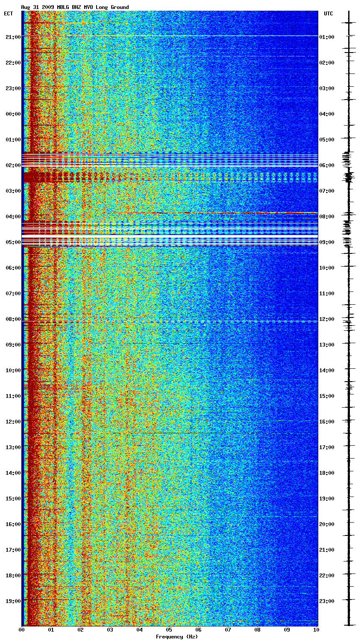Click the 02:00 label on the ECT axis
Screen dimensions: 364x641
[13, 165]
